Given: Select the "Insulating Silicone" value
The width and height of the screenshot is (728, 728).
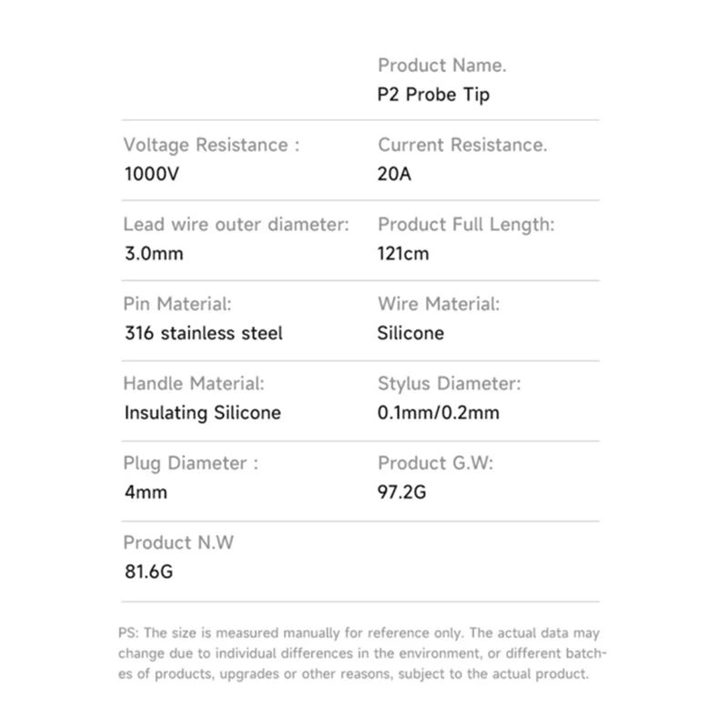Looking at the screenshot, I should tap(202, 413).
